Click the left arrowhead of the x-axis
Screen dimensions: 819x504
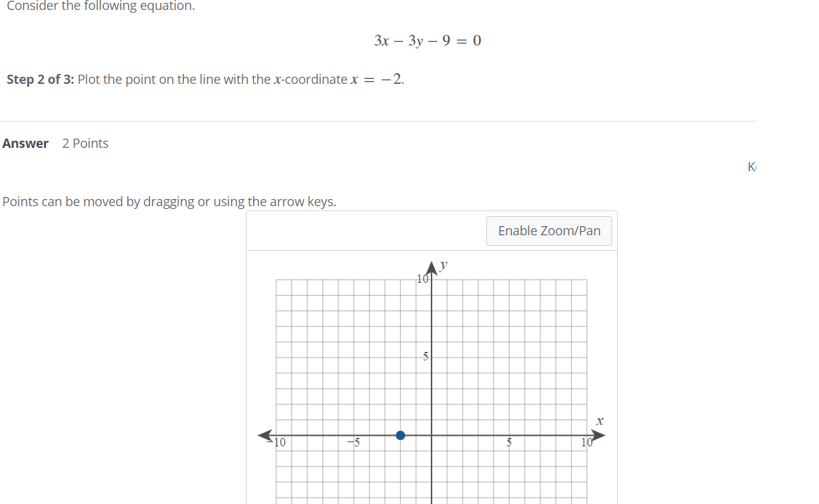click(266, 434)
